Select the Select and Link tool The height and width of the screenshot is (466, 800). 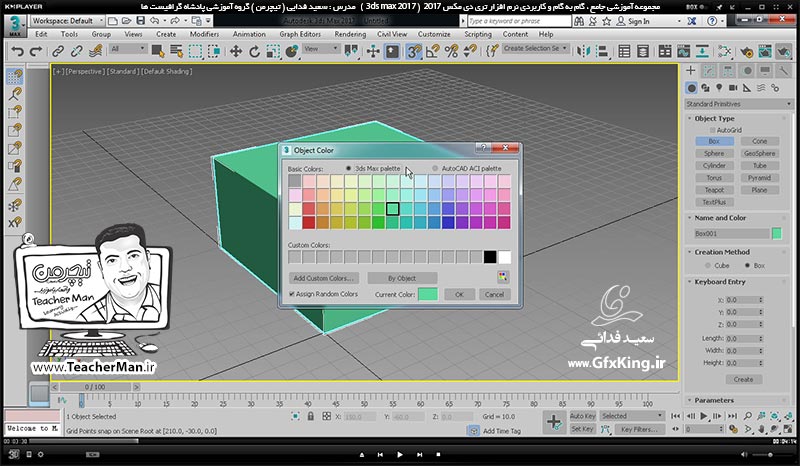tap(58, 52)
